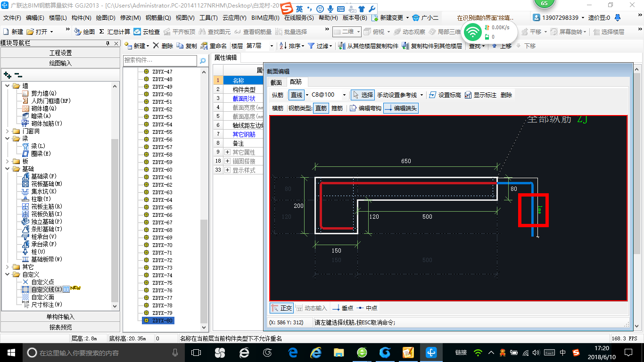The width and height of the screenshot is (644, 362).
Task: Expand the 门窗洞 tree node
Action: (x=7, y=131)
